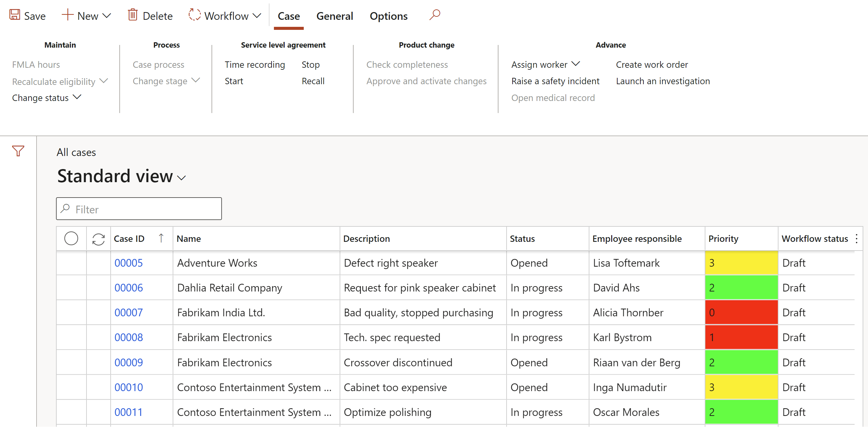Open case link 00005

pyautogui.click(x=129, y=263)
